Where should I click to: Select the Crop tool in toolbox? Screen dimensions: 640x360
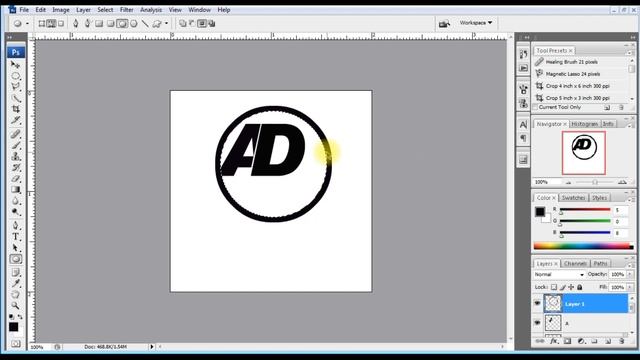[15, 109]
